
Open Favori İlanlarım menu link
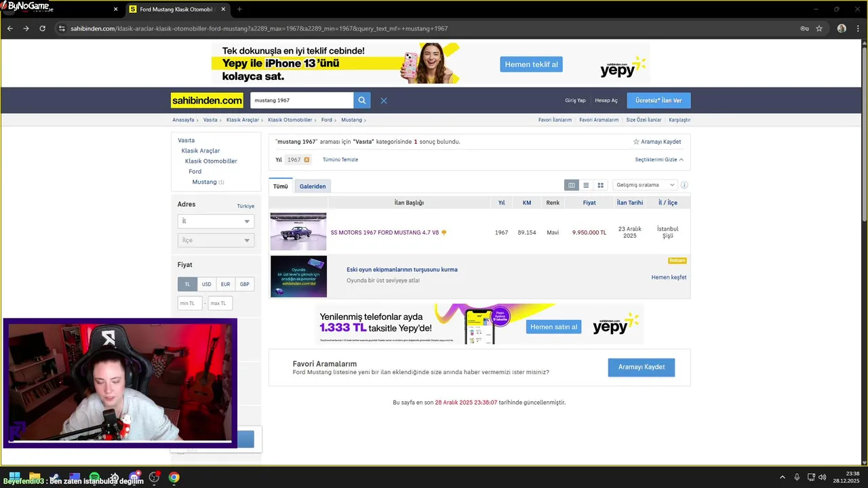point(555,120)
